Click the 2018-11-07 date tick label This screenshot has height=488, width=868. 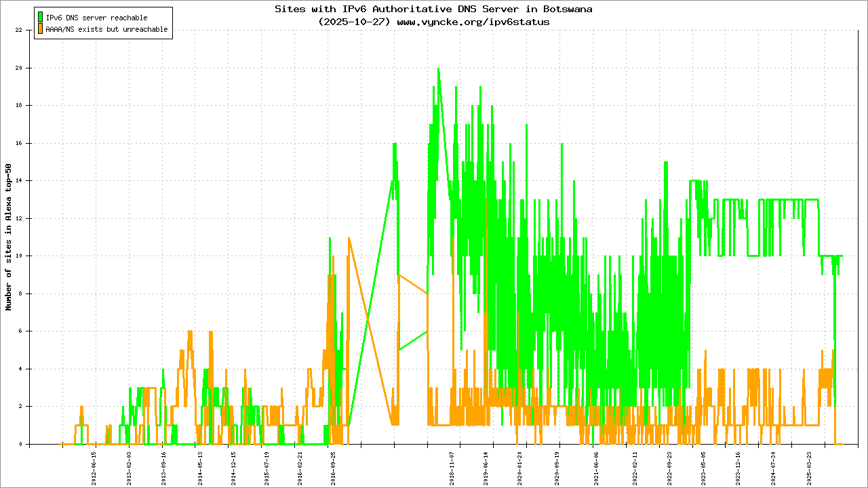tap(452, 465)
